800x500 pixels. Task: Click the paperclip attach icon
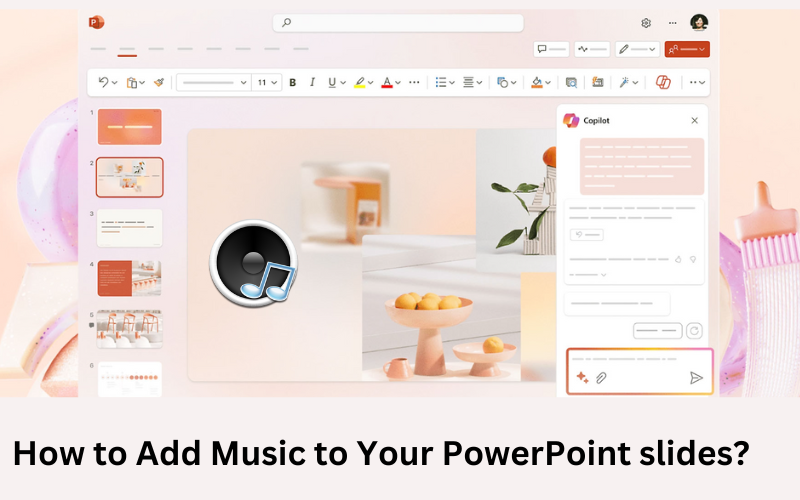[x=601, y=378]
